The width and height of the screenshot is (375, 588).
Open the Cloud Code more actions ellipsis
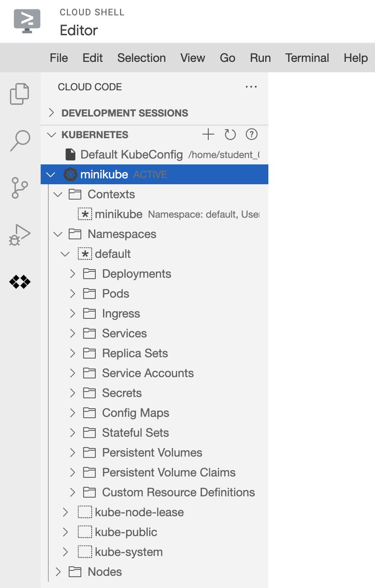point(251,87)
